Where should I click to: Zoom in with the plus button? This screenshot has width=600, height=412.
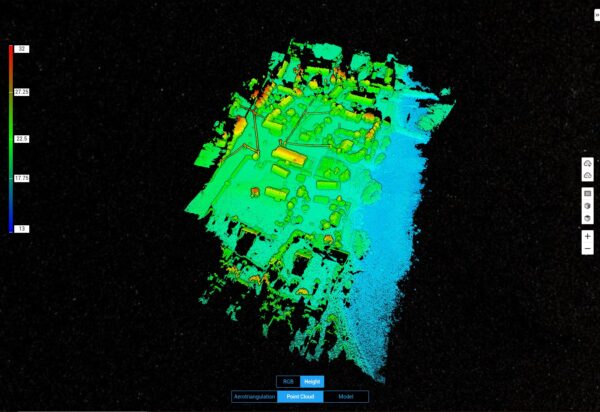pos(588,236)
